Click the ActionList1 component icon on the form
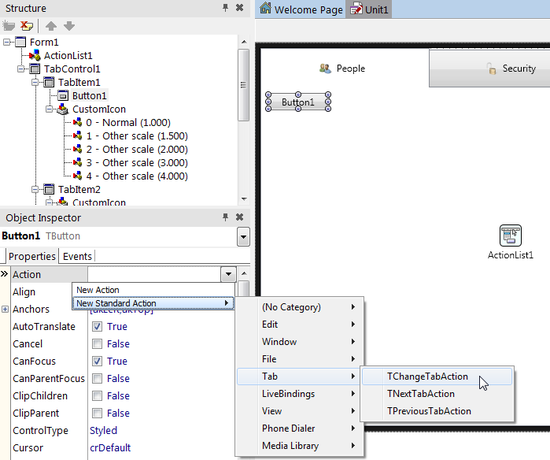 pos(510,235)
